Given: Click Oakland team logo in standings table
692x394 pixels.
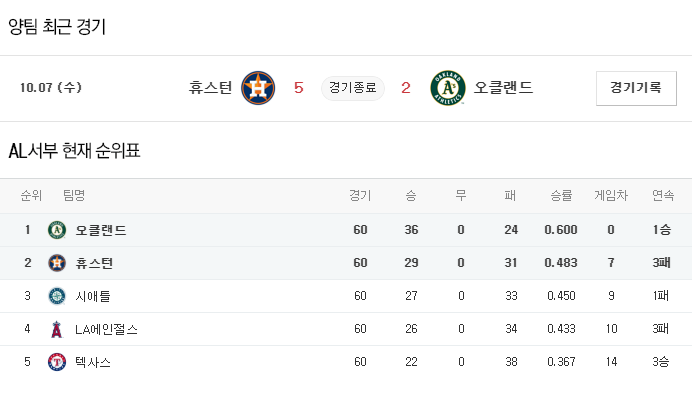Looking at the screenshot, I should tap(57, 230).
